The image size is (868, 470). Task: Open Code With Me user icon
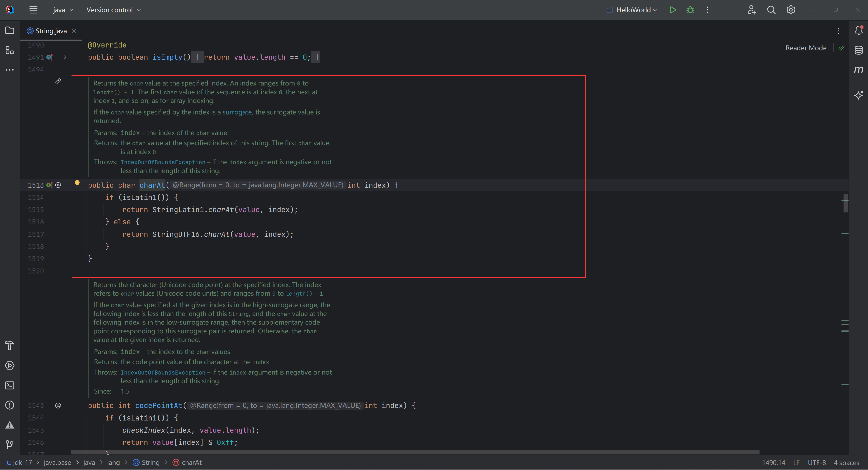click(751, 10)
